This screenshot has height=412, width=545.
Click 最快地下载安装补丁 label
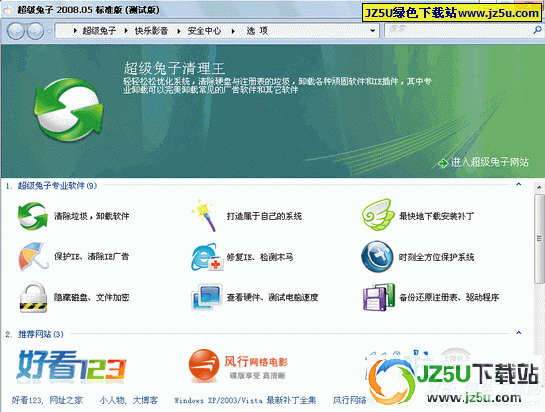(436, 216)
